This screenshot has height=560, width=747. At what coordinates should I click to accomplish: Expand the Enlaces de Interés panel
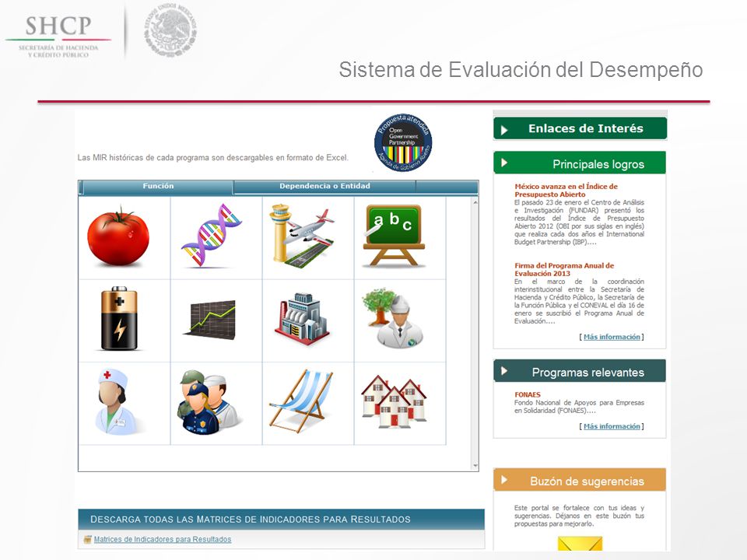coord(580,128)
